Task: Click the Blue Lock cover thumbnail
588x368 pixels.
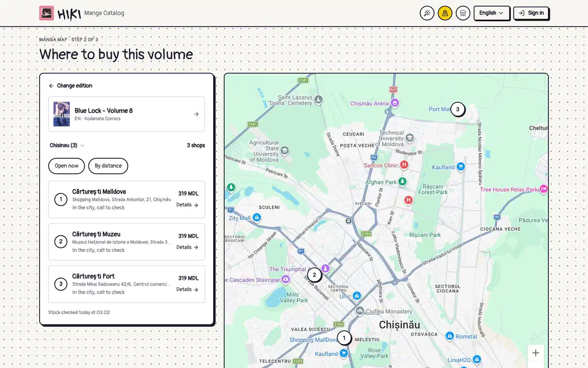Action: click(62, 114)
